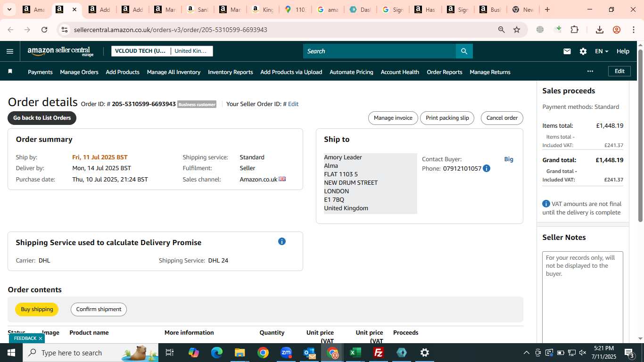Open Manage All Inventory
644x362 pixels.
coord(173,72)
